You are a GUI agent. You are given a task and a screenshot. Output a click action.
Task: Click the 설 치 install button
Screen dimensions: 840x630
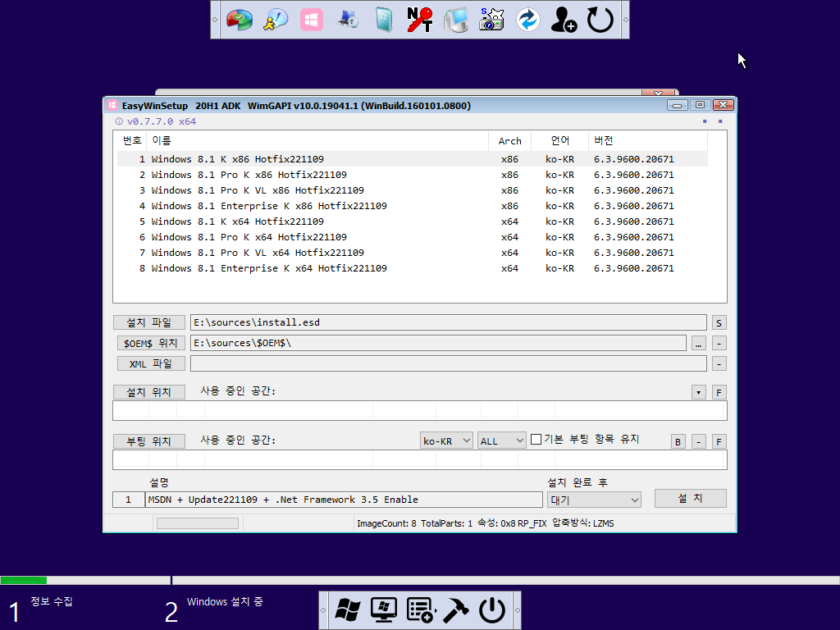[691, 498]
